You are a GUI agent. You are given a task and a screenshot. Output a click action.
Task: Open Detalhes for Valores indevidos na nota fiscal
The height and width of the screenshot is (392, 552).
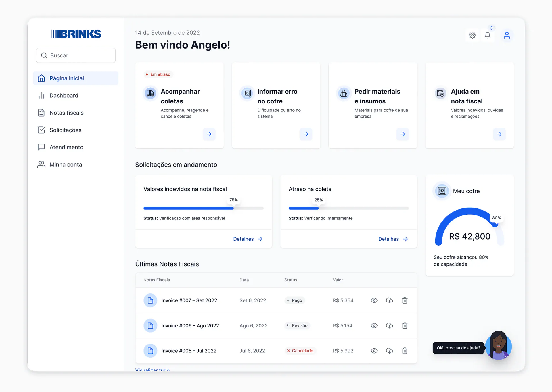(x=248, y=239)
